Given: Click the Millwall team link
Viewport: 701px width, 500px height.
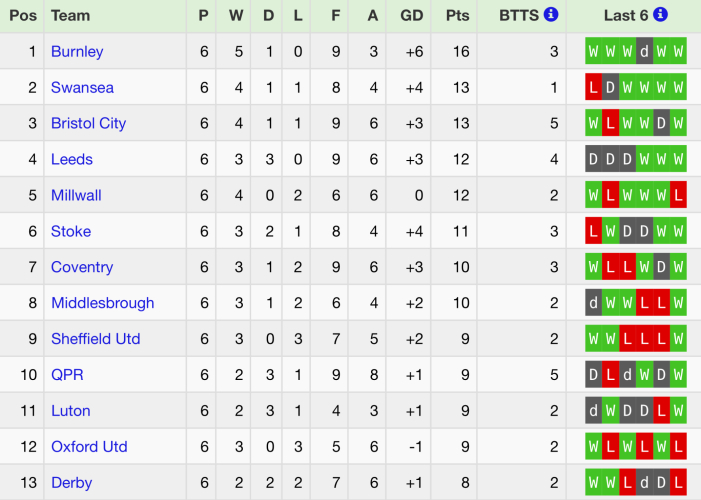Looking at the screenshot, I should [x=76, y=195].
